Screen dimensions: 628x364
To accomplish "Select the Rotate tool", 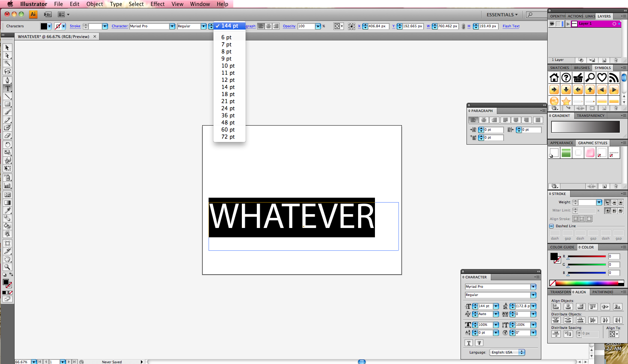I will pyautogui.click(x=7, y=144).
